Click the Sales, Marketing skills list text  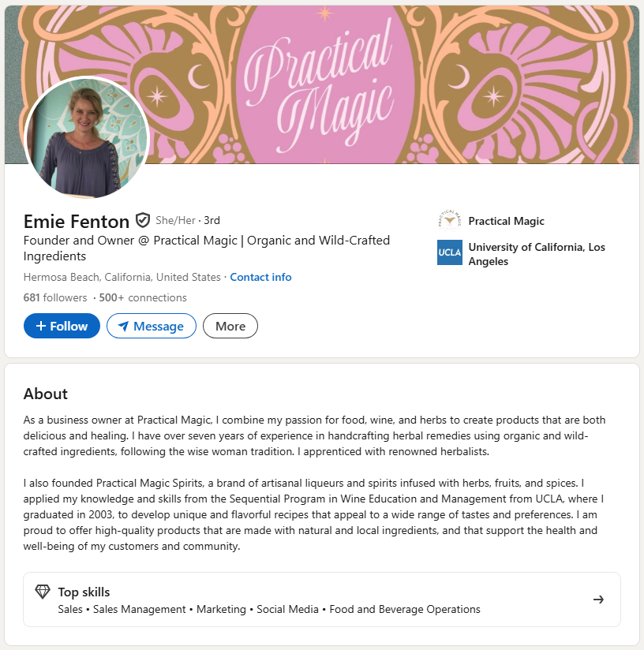point(269,609)
